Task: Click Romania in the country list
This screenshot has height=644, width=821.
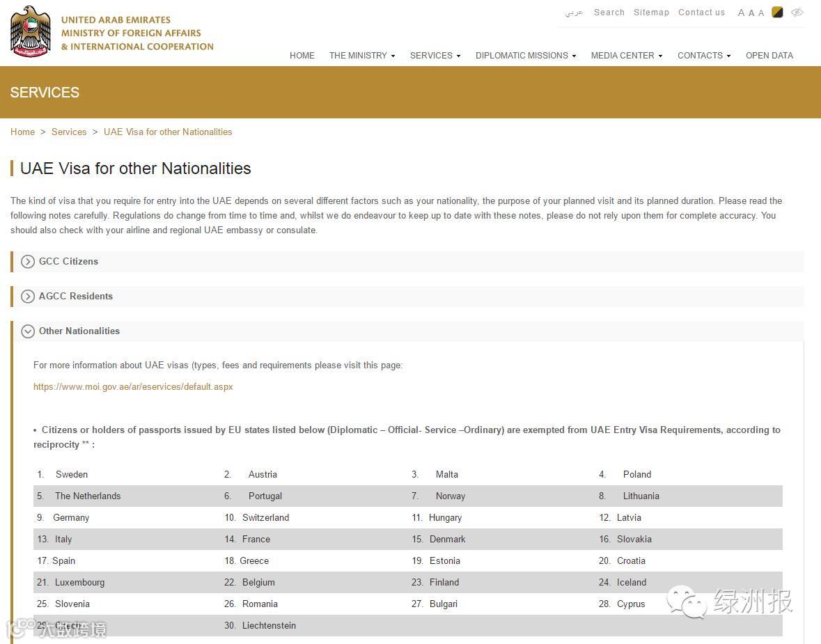Action: tap(260, 604)
